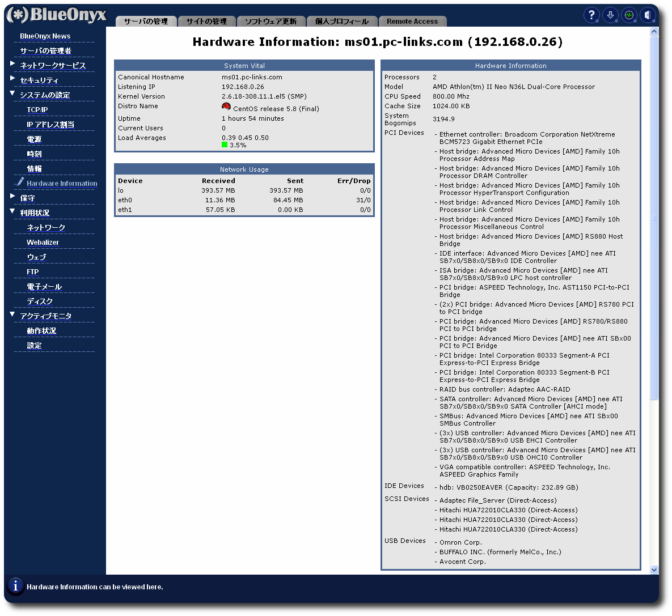Open FTP usage link
The width and height of the screenshot is (672, 616).
pyautogui.click(x=32, y=272)
